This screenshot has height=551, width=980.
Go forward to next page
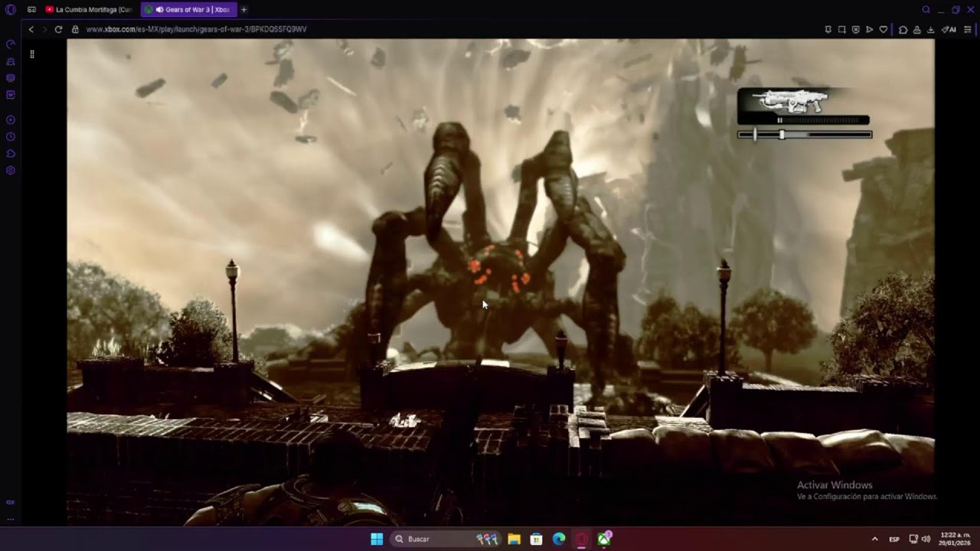click(44, 29)
